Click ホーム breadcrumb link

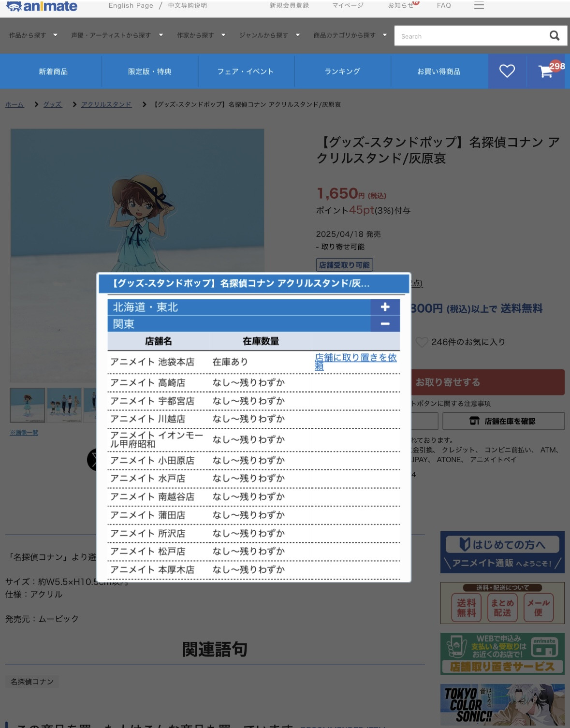15,104
